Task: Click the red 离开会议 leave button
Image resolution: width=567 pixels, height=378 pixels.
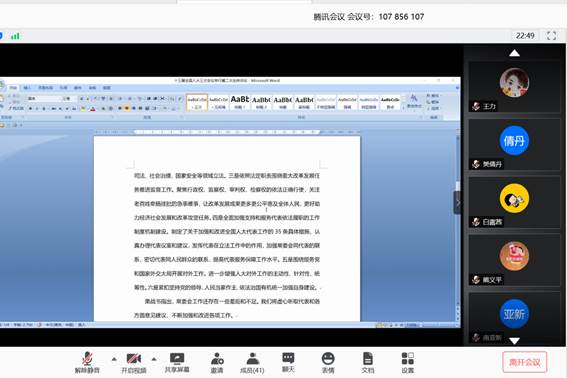Action: click(x=525, y=362)
